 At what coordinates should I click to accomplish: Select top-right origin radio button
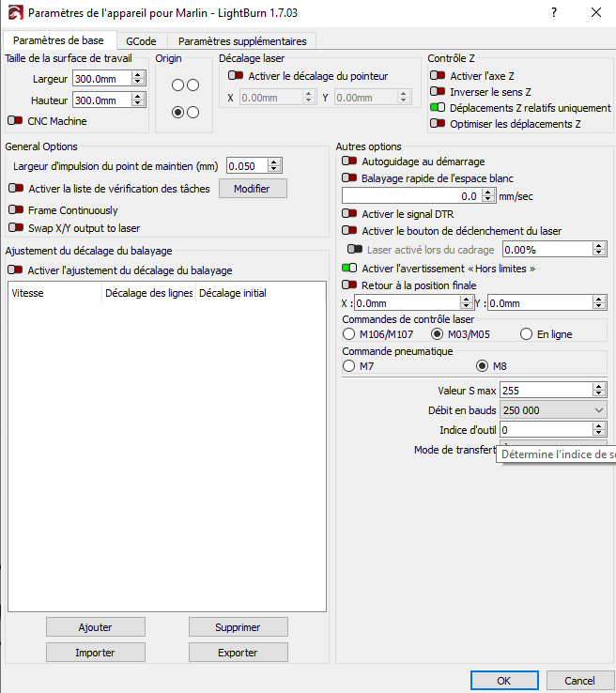[x=193, y=85]
